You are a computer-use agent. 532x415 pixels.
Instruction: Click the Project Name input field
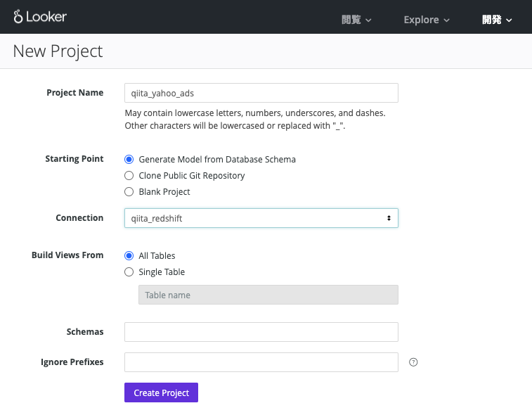[x=261, y=93]
